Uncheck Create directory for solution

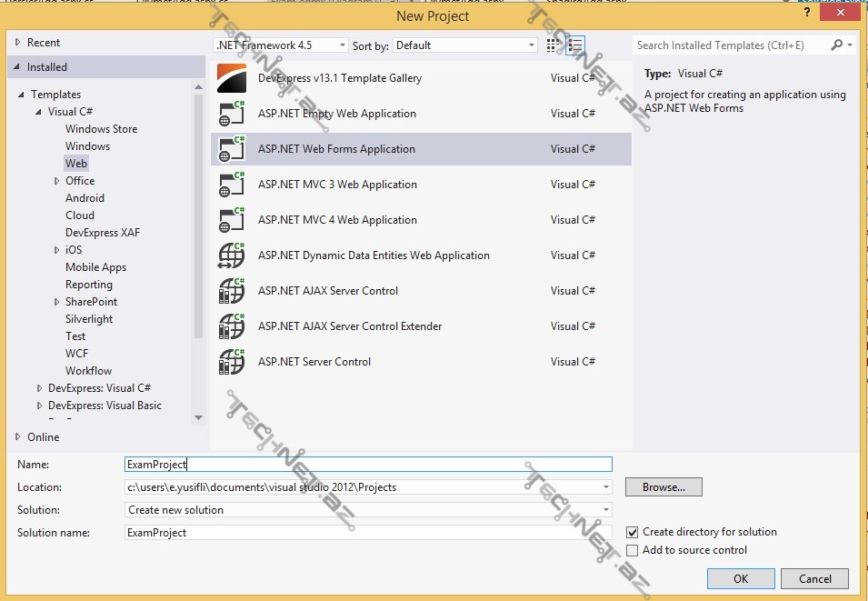[x=633, y=532]
